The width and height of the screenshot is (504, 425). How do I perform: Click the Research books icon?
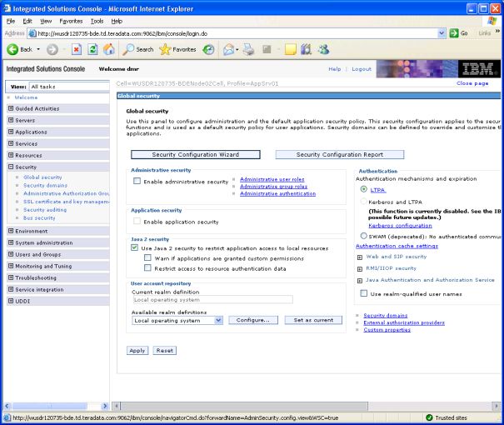[306, 49]
